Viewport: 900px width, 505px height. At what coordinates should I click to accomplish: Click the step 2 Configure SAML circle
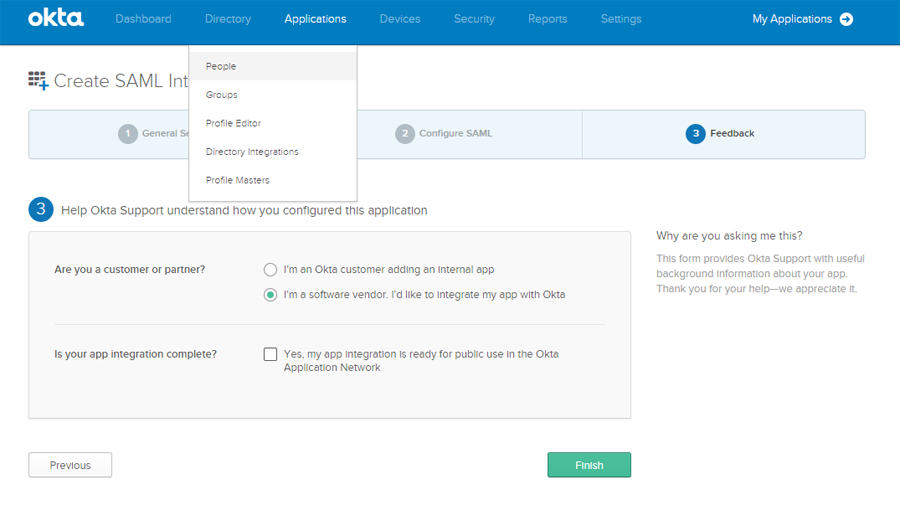point(404,134)
